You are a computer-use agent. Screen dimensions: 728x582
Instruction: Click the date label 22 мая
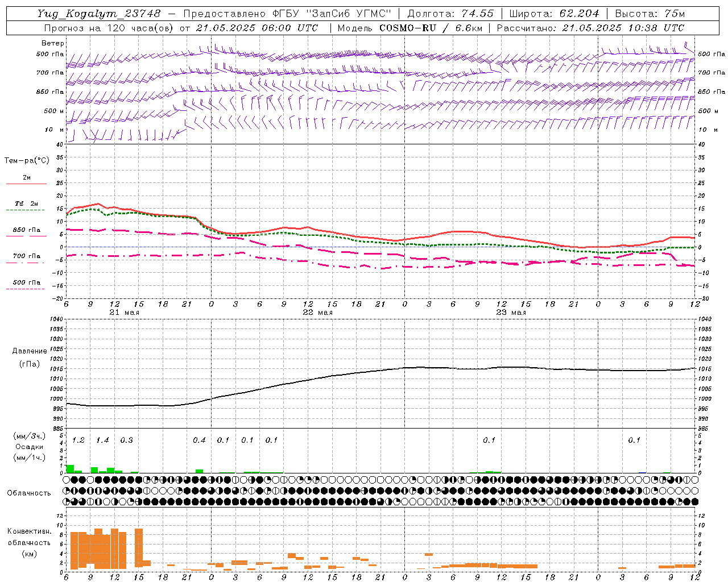[317, 313]
